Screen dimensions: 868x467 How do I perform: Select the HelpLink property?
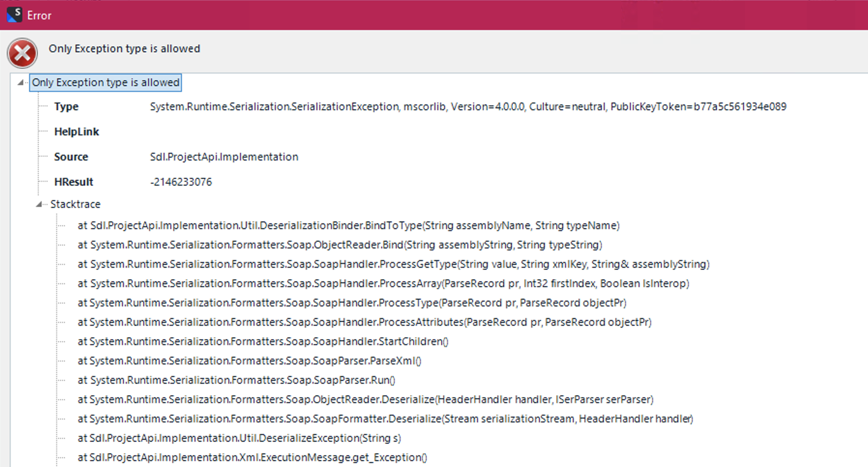coord(76,131)
